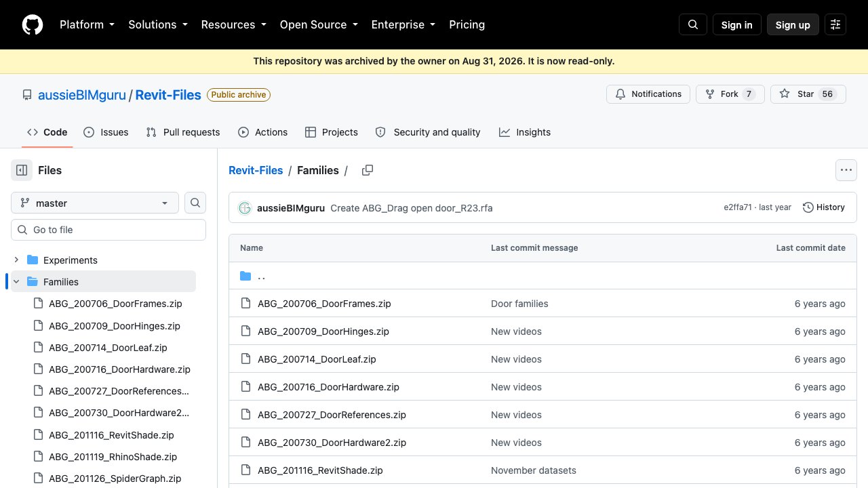Open the Platform dropdown menu
The width and height of the screenshot is (868, 488).
click(87, 24)
